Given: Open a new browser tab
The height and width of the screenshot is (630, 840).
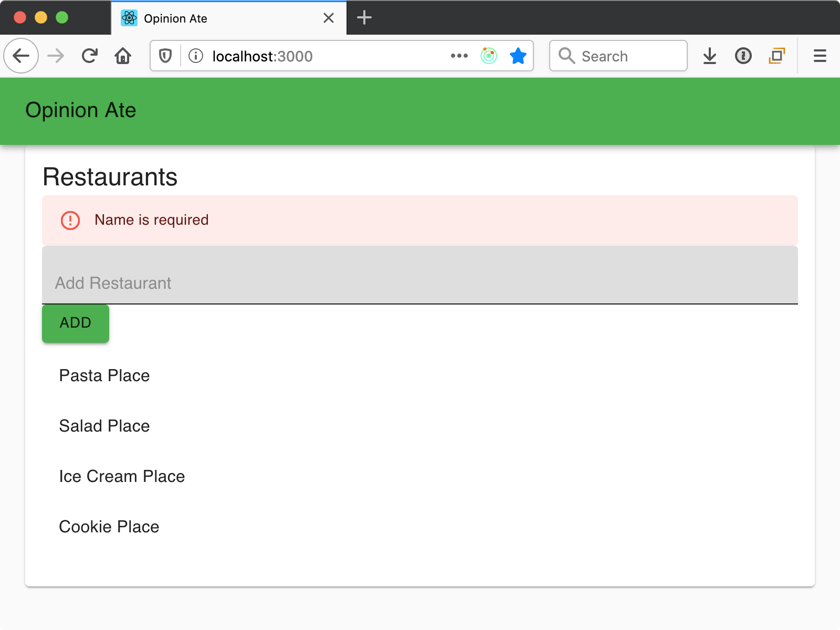Looking at the screenshot, I should coord(364,18).
